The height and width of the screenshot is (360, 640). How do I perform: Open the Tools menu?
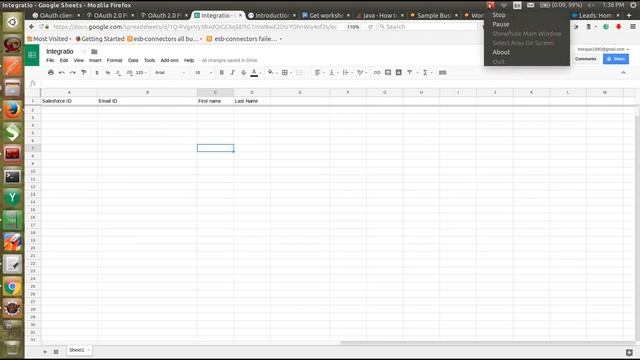click(x=149, y=60)
